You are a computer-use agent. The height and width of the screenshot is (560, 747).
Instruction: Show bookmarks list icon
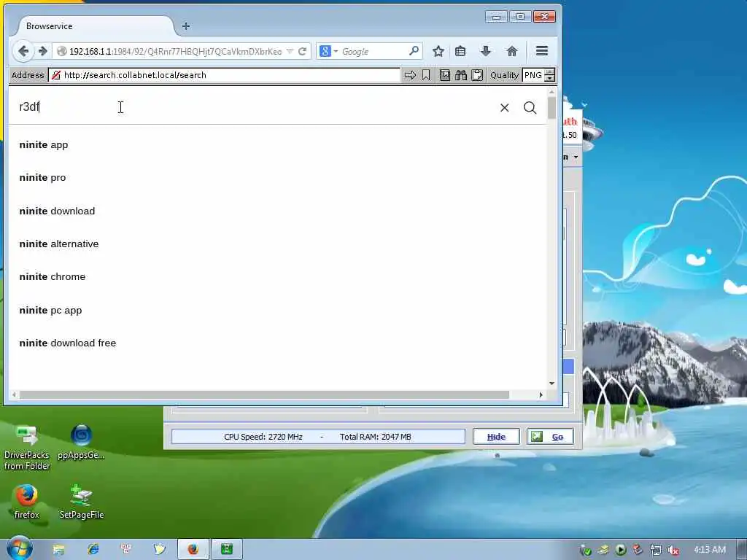460,51
